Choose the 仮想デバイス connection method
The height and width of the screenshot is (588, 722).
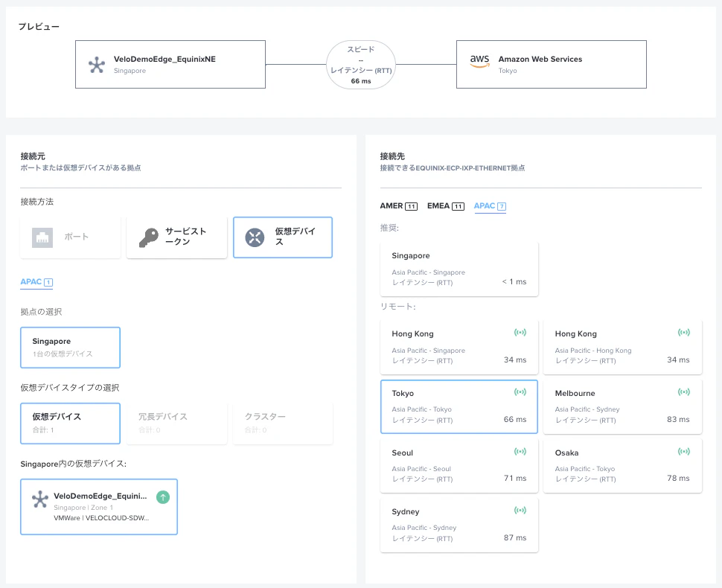pyautogui.click(x=283, y=237)
